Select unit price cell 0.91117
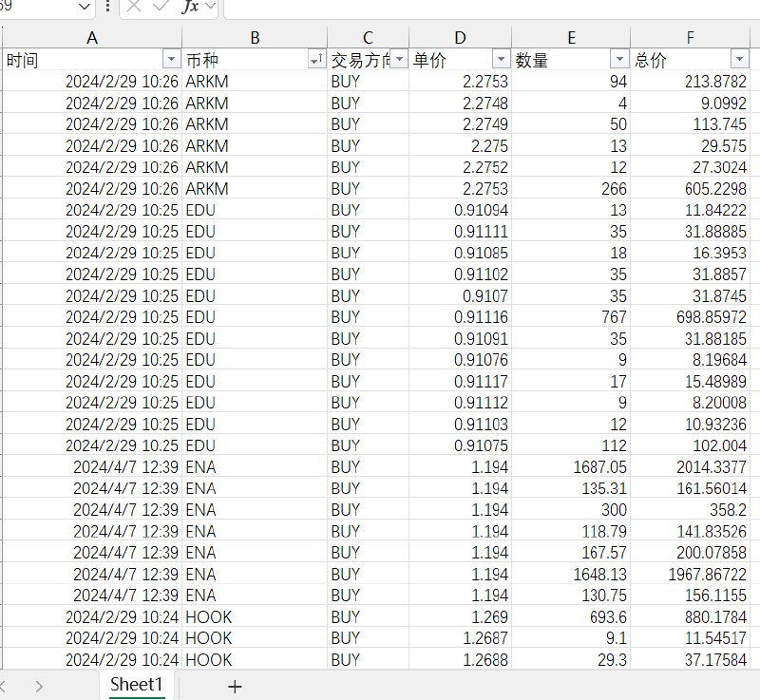The height and width of the screenshot is (700, 760). coord(460,381)
